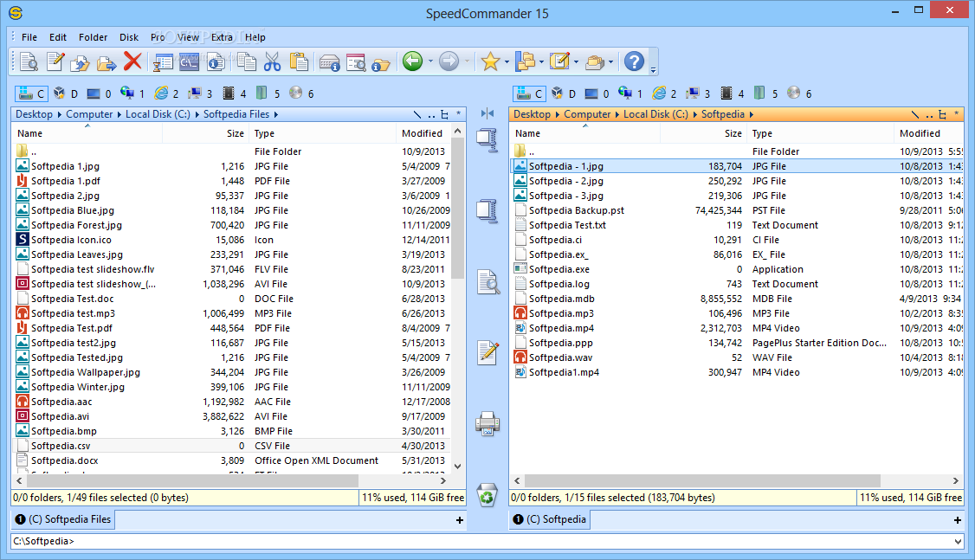Select drive D in the left panel
This screenshot has width=975, height=560.
click(66, 93)
